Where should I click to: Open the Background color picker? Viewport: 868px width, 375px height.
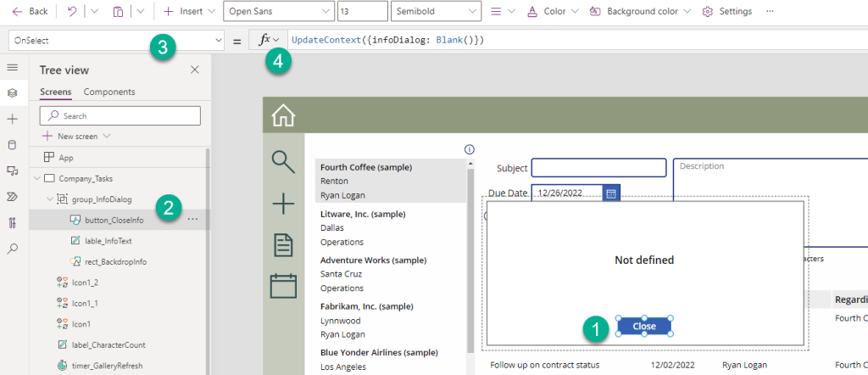[641, 11]
